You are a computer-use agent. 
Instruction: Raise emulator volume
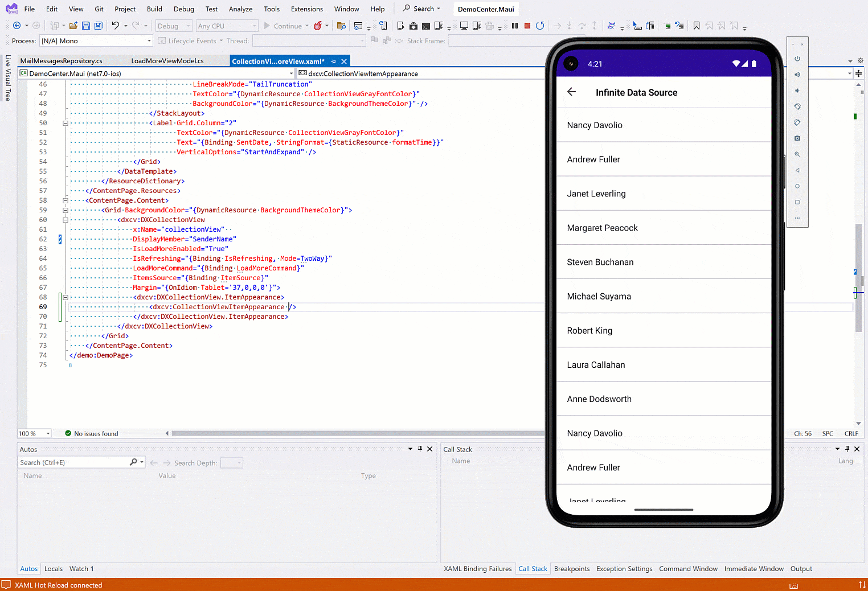tap(797, 75)
